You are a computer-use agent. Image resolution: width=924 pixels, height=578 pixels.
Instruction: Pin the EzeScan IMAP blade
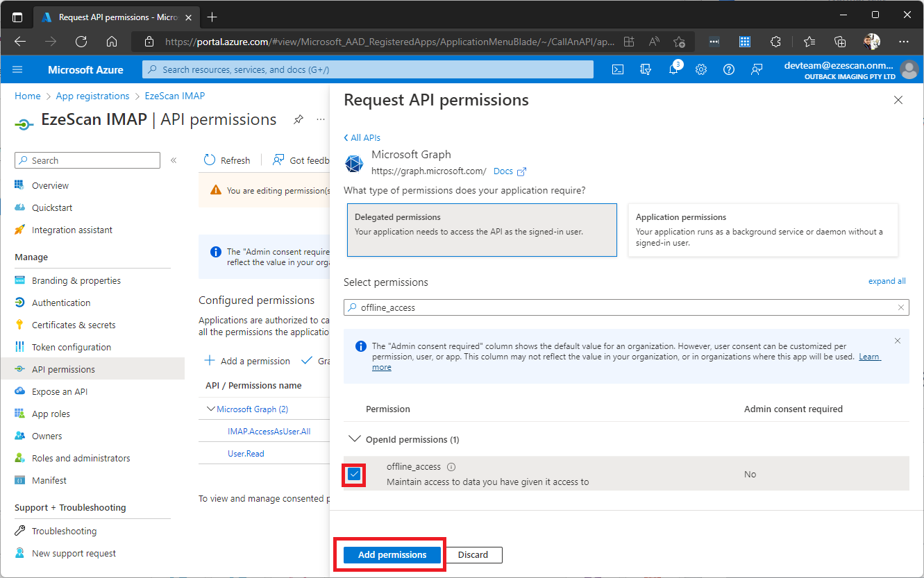299,119
